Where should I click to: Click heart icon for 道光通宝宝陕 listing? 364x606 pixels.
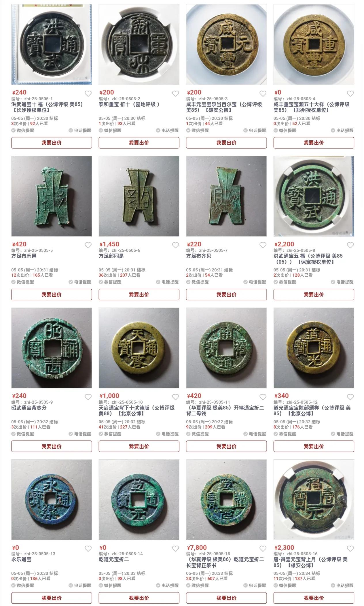pos(350,397)
